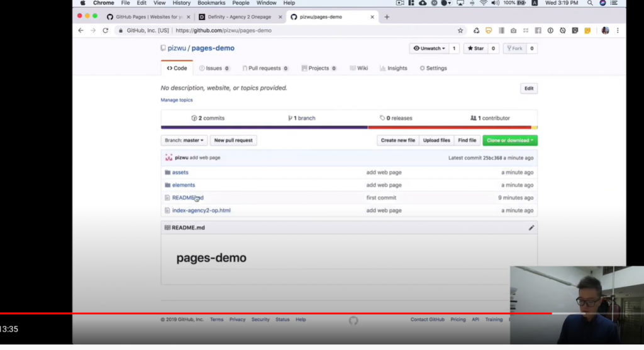Click the Create new file button
This screenshot has width=644, height=350.
click(x=398, y=140)
